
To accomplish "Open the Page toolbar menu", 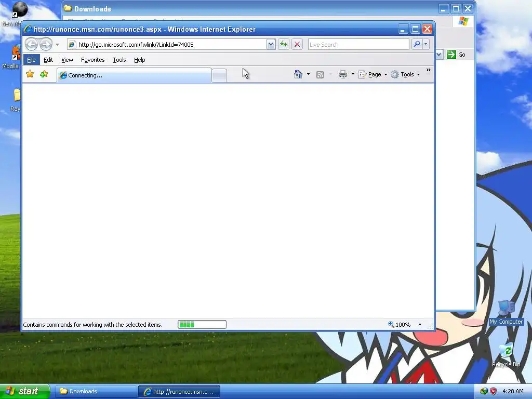I will pyautogui.click(x=373, y=74).
